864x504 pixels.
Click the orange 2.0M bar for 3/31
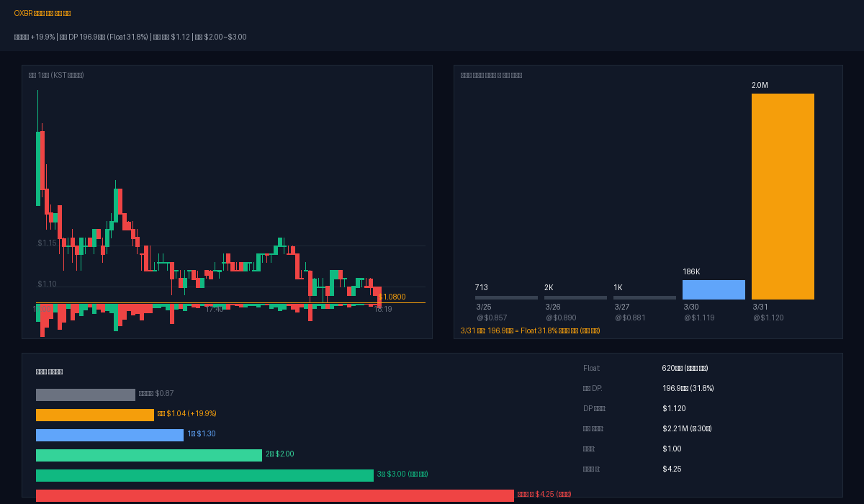[783, 197]
